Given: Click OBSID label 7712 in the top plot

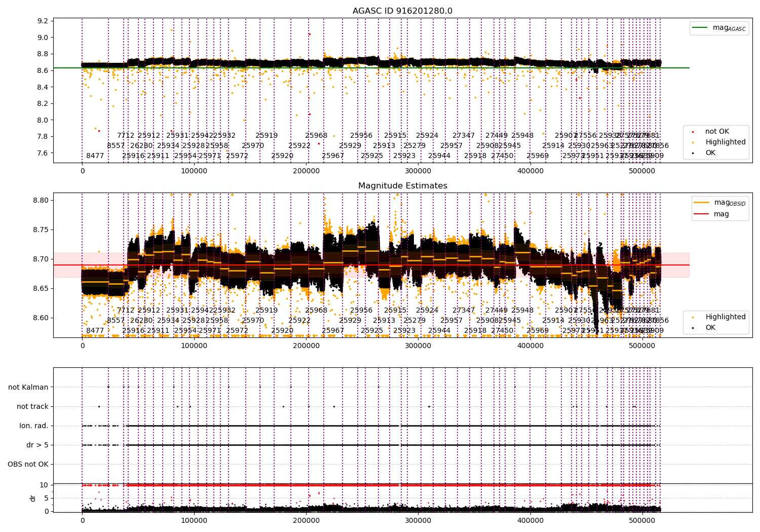Looking at the screenshot, I should (126, 136).
